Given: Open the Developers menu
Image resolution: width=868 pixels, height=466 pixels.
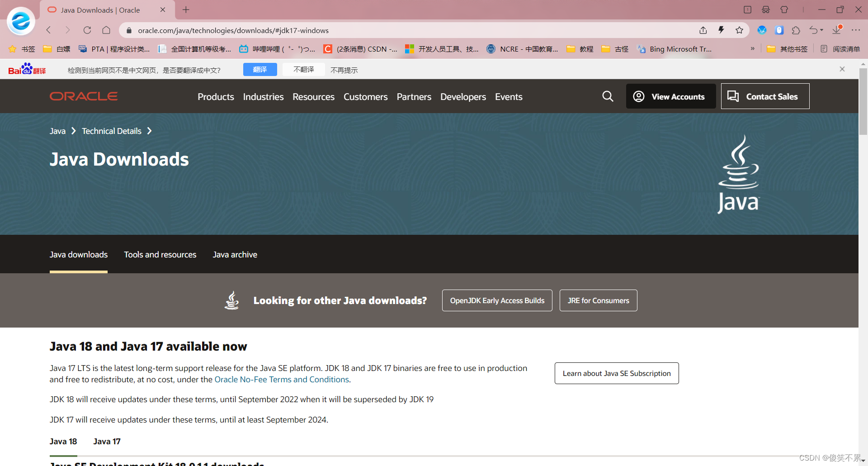Looking at the screenshot, I should pos(463,97).
